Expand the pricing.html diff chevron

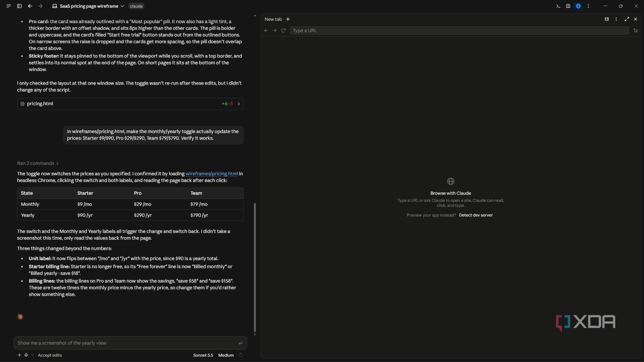coord(238,104)
